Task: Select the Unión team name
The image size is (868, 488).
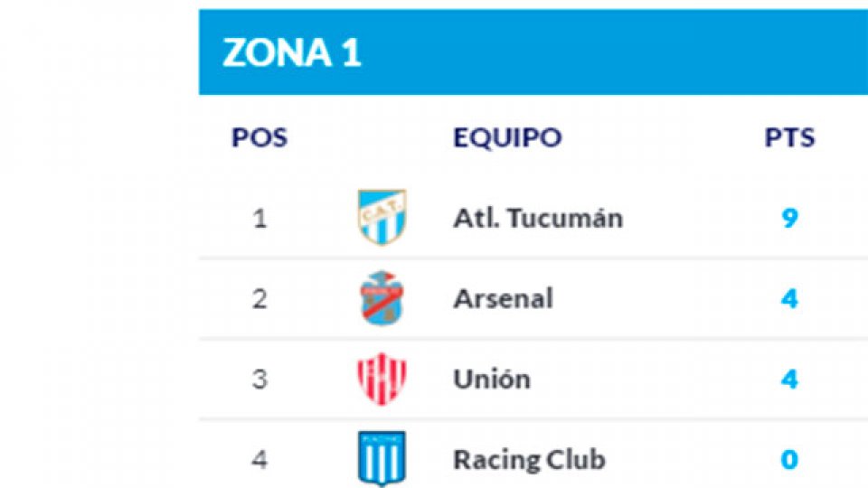Action: click(x=492, y=379)
